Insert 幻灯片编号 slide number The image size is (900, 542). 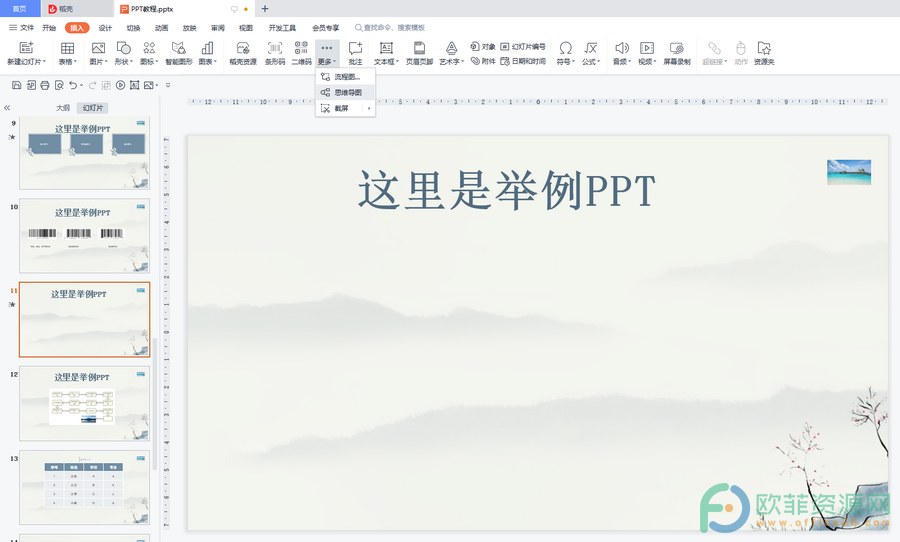[523, 47]
